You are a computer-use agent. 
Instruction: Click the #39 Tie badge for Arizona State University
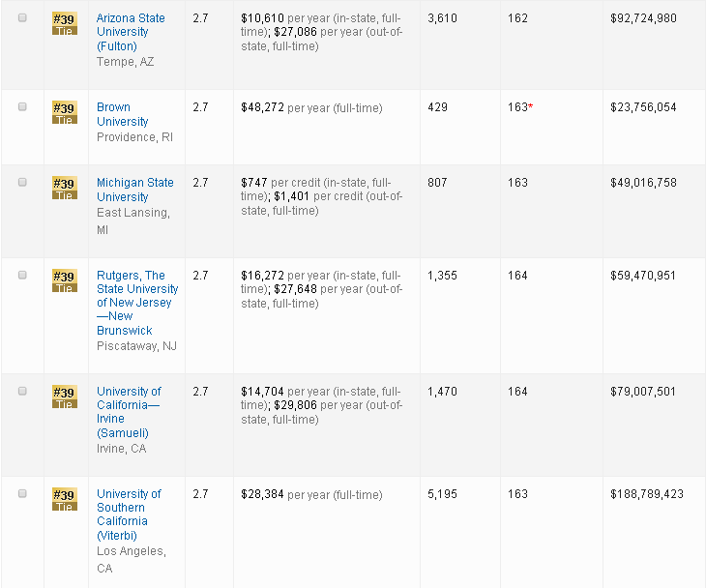(64, 24)
